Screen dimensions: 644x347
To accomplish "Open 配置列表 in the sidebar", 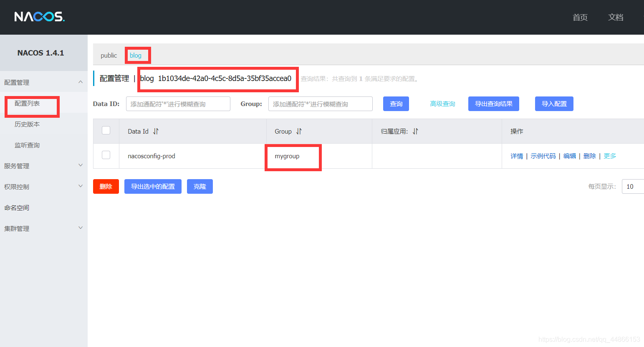I will click(27, 103).
